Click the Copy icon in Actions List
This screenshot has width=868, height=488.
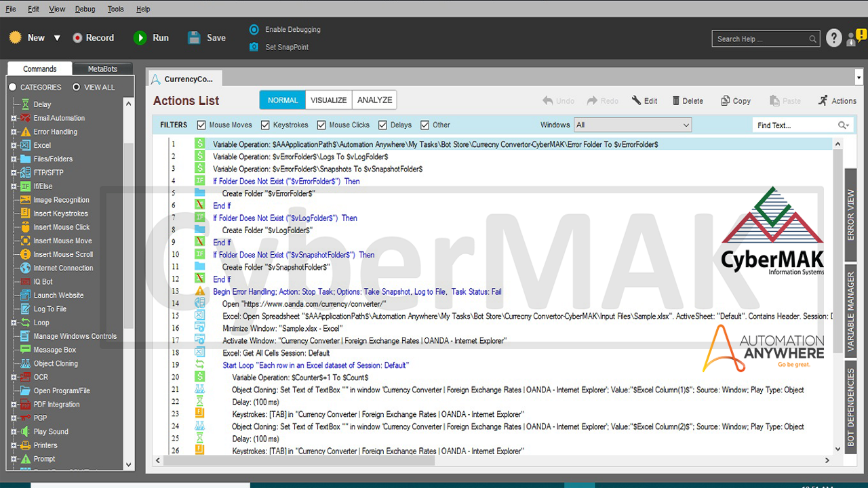(725, 101)
